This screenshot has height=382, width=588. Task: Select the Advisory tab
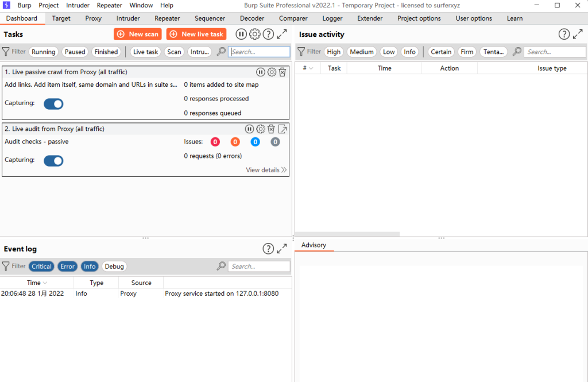314,245
